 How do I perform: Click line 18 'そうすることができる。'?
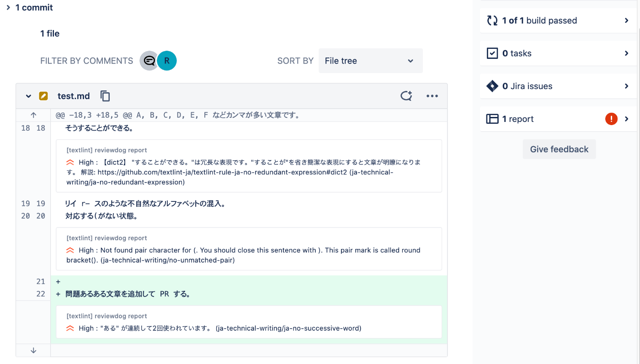[99, 128]
